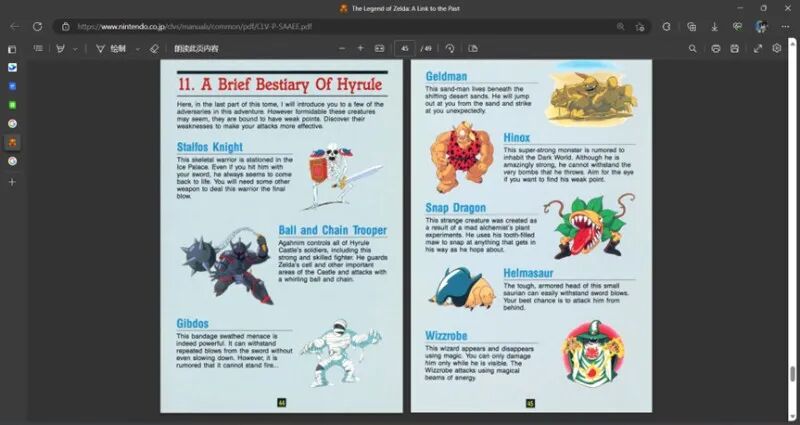Open the browser essentials heart icon
This screenshot has width=800, height=425.
(737, 27)
